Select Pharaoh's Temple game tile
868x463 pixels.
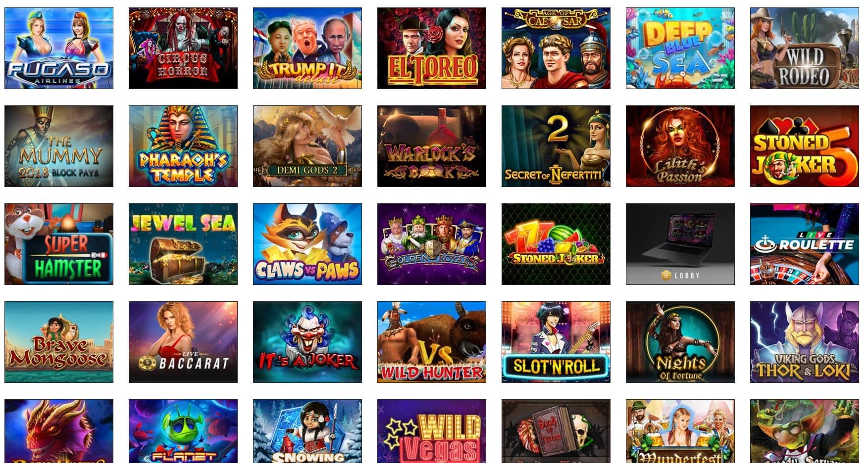(183, 146)
